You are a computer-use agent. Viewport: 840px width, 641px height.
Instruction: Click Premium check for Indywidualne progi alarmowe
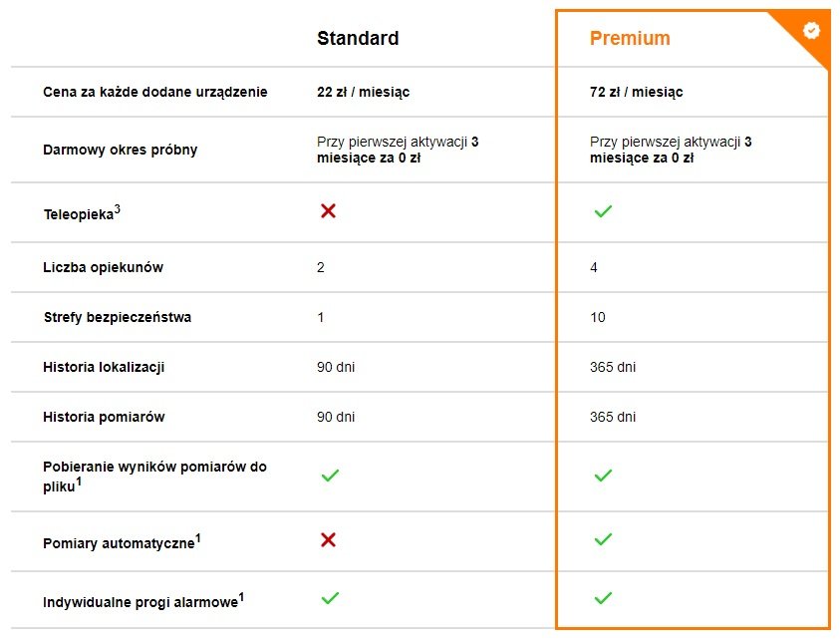tap(603, 597)
